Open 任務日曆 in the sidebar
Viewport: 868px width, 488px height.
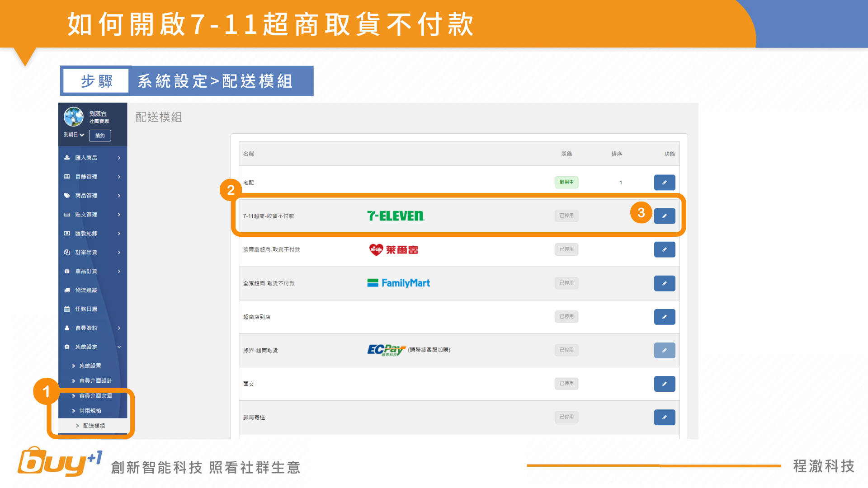86,309
